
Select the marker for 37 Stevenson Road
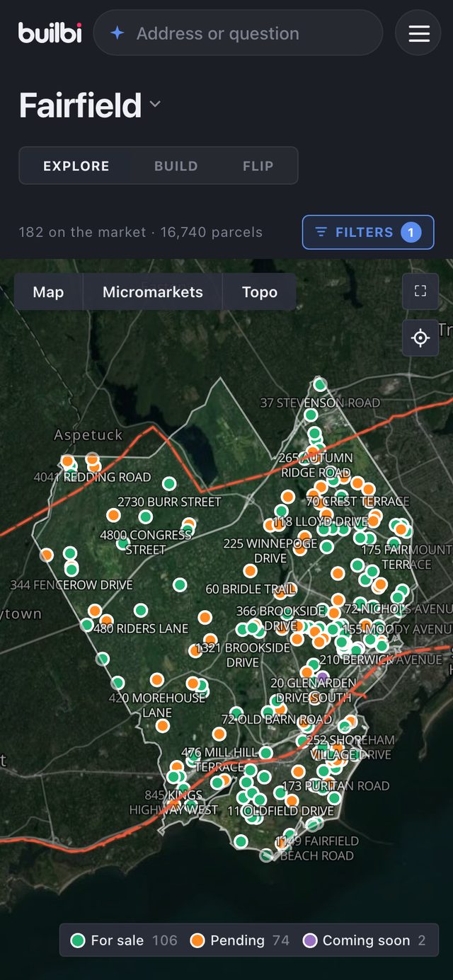click(320, 385)
